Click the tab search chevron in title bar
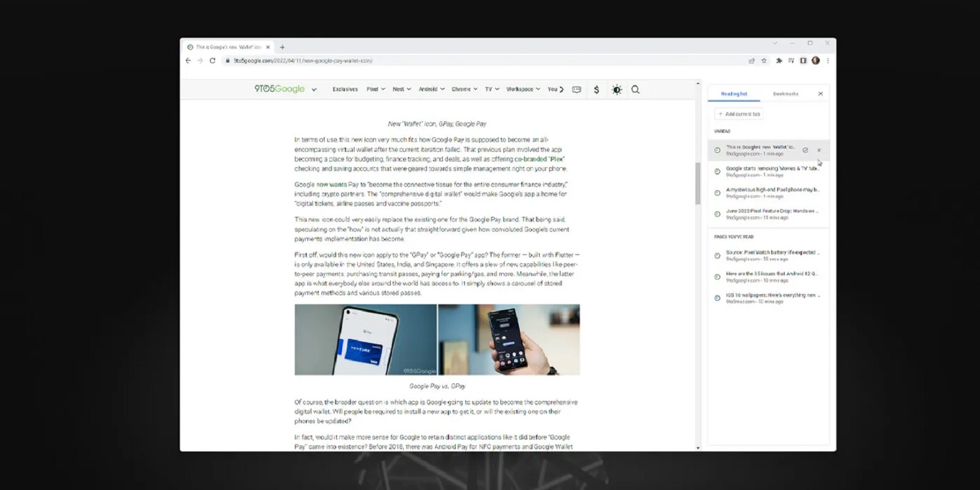The height and width of the screenshot is (490, 980). [x=775, y=43]
